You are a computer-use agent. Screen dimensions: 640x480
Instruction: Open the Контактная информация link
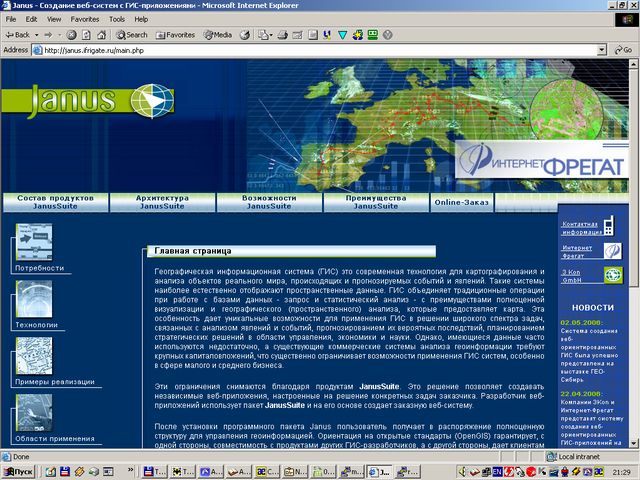point(581,228)
